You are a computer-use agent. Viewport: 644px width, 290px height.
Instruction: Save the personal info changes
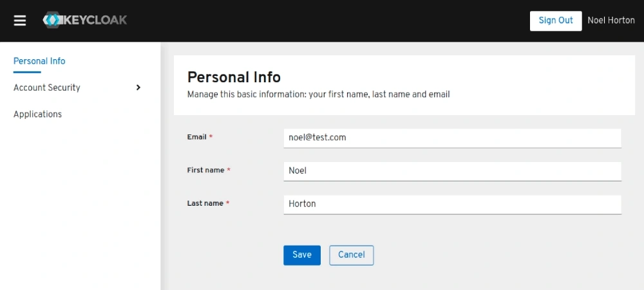tap(302, 255)
